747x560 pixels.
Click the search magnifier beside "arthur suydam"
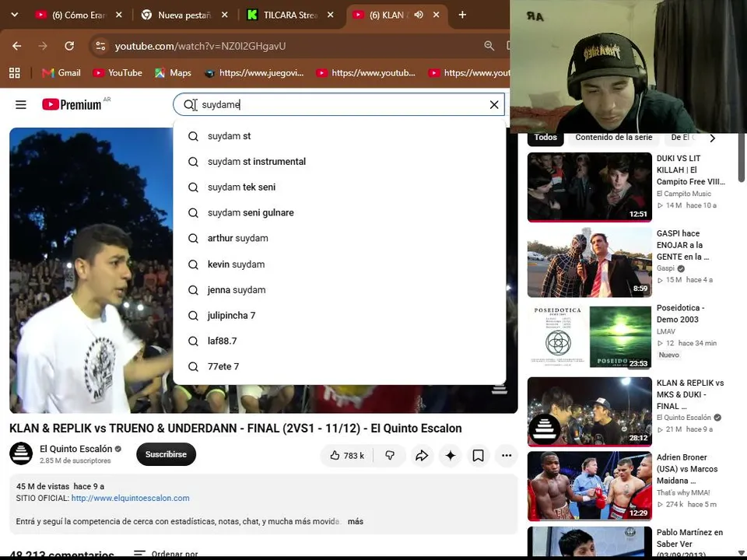point(193,239)
